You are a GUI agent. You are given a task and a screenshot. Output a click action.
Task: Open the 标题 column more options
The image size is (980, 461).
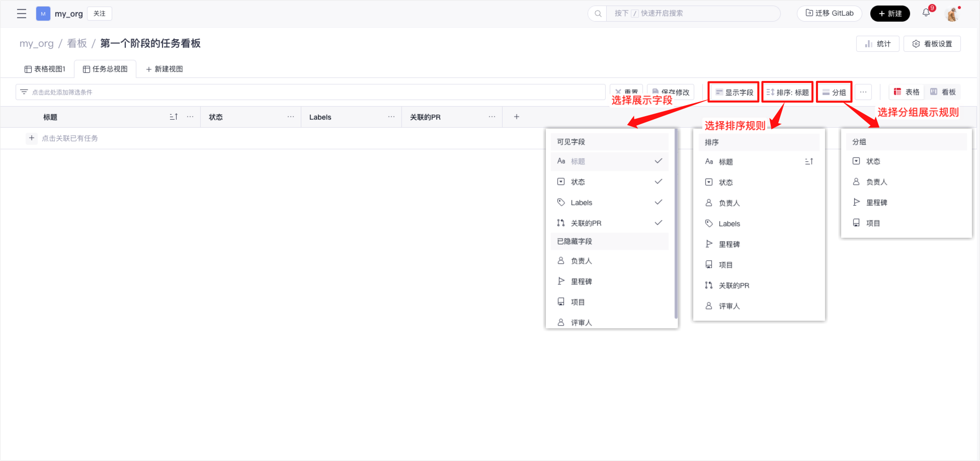[x=190, y=117]
